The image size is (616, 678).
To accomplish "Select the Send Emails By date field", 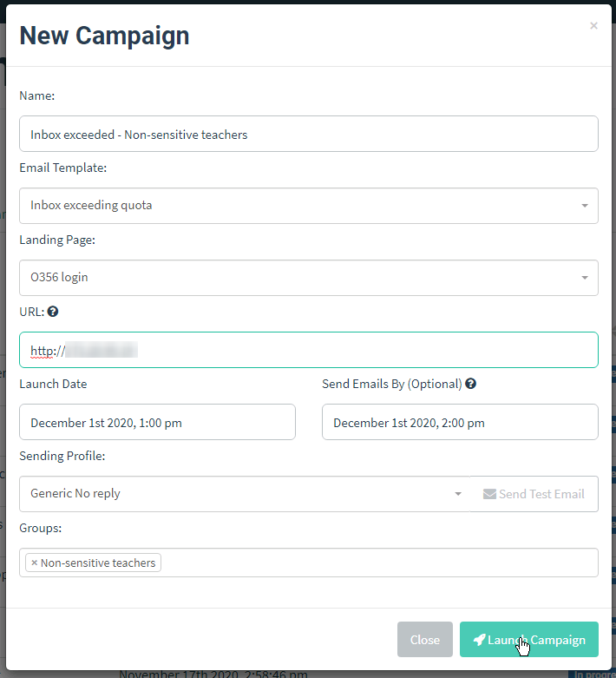I will coord(459,422).
